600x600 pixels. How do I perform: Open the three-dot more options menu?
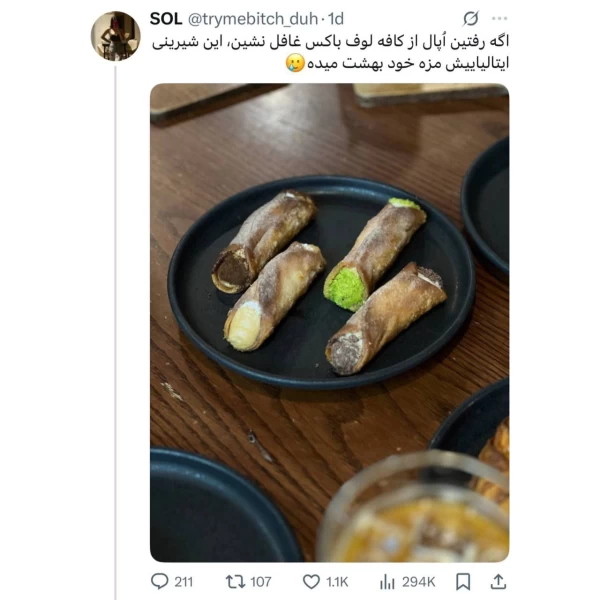click(x=499, y=18)
